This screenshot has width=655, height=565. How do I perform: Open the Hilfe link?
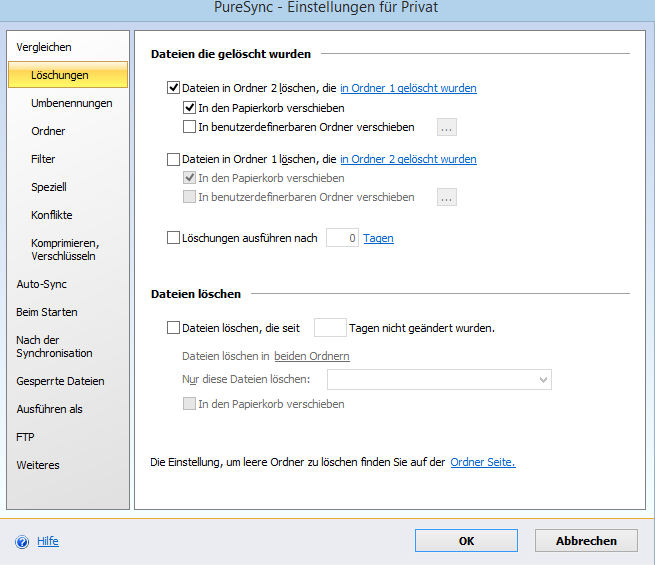pyautogui.click(x=48, y=541)
